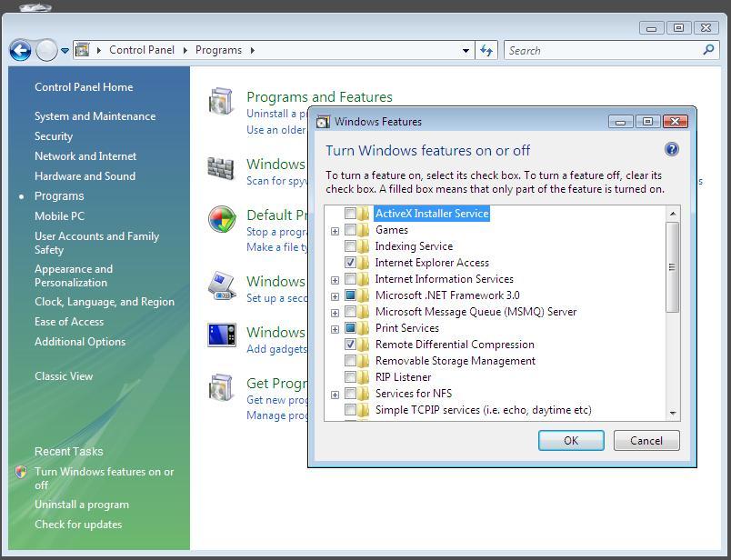Image resolution: width=731 pixels, height=560 pixels.
Task: Open User Accounts and Family Safety
Action: click(x=96, y=243)
